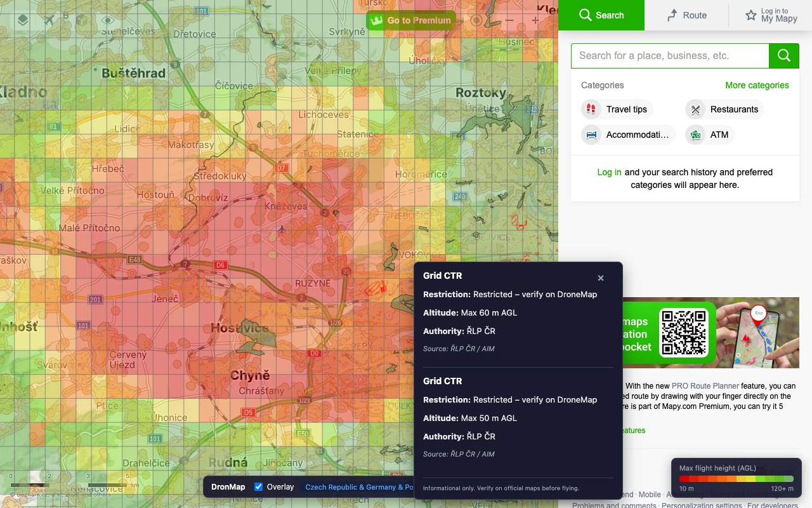
Task: Click the Buštěhrad town label
Action: pos(133,73)
